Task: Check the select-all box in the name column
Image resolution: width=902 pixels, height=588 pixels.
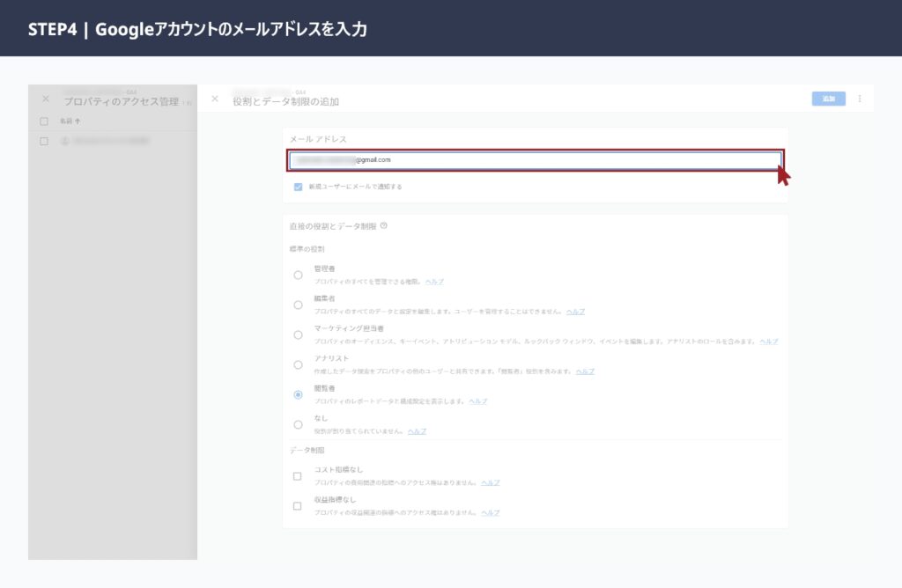Action: pos(44,121)
